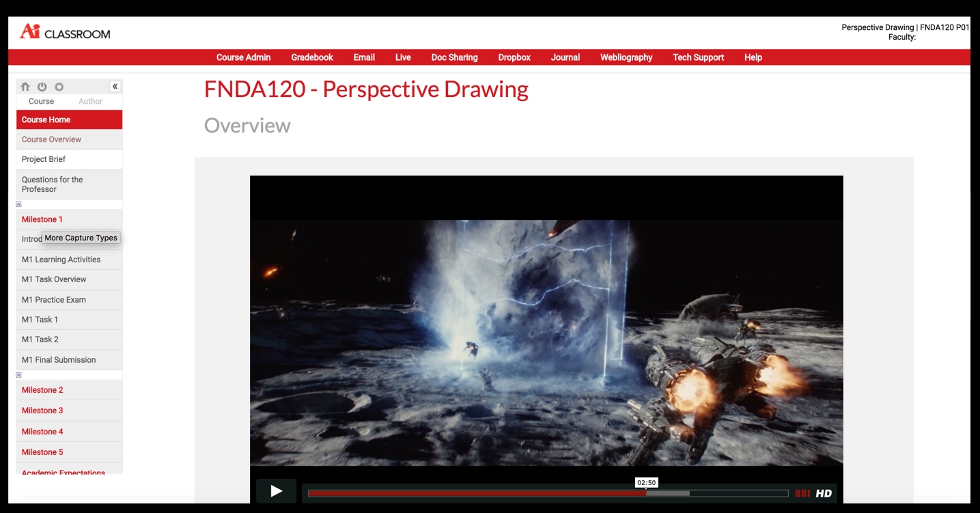The image size is (980, 513).
Task: Click the Perspective Drawing | FNDA120 P01 label
Action: (905, 28)
